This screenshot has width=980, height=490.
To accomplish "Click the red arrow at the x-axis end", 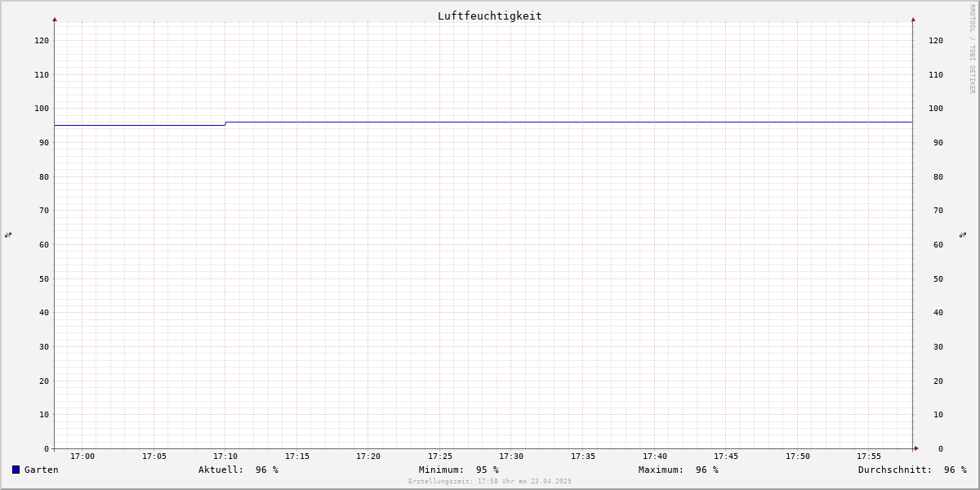I will tap(916, 448).
